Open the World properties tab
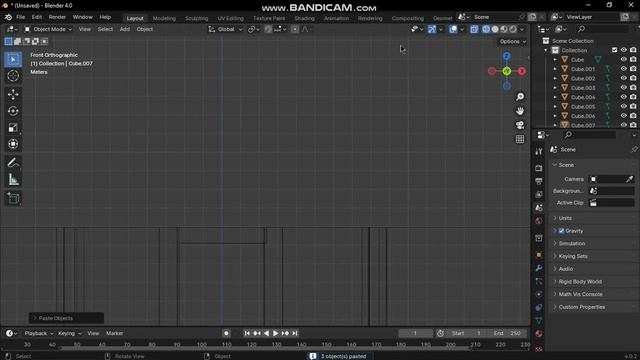Viewport: 640px width, 360px height. [x=539, y=221]
